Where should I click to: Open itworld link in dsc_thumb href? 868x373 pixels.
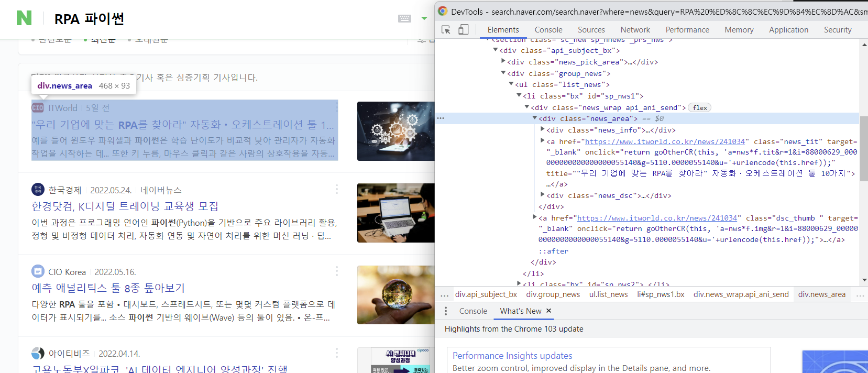pos(657,218)
